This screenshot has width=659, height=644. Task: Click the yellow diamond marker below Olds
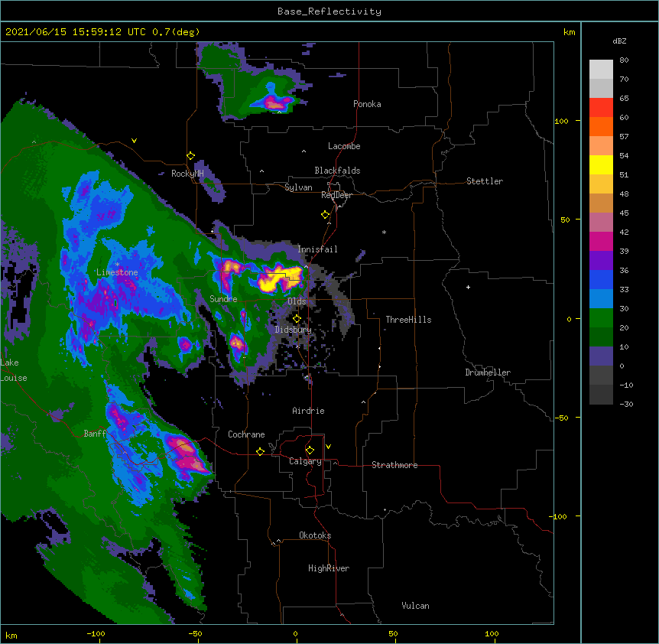pos(297,319)
